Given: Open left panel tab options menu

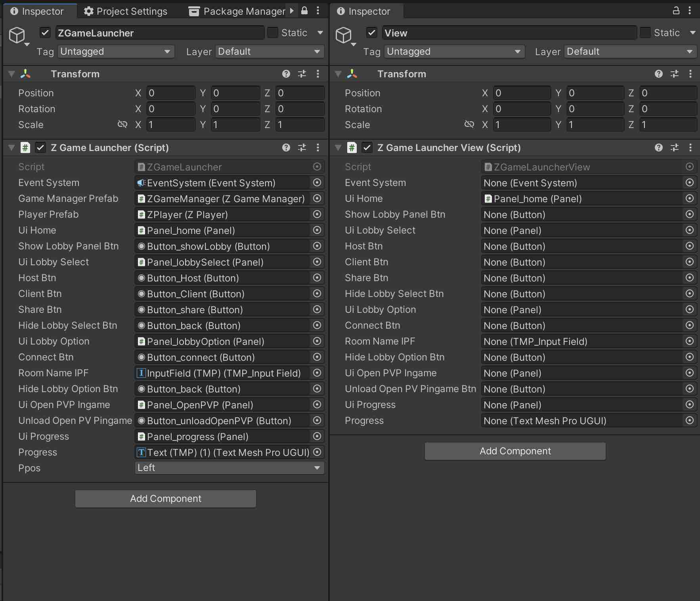Looking at the screenshot, I should tap(318, 11).
